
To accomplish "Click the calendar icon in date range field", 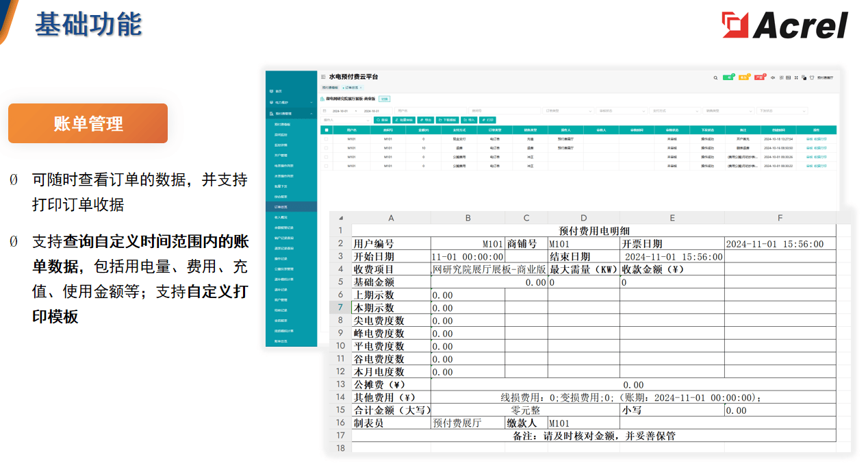I will pyautogui.click(x=324, y=110).
